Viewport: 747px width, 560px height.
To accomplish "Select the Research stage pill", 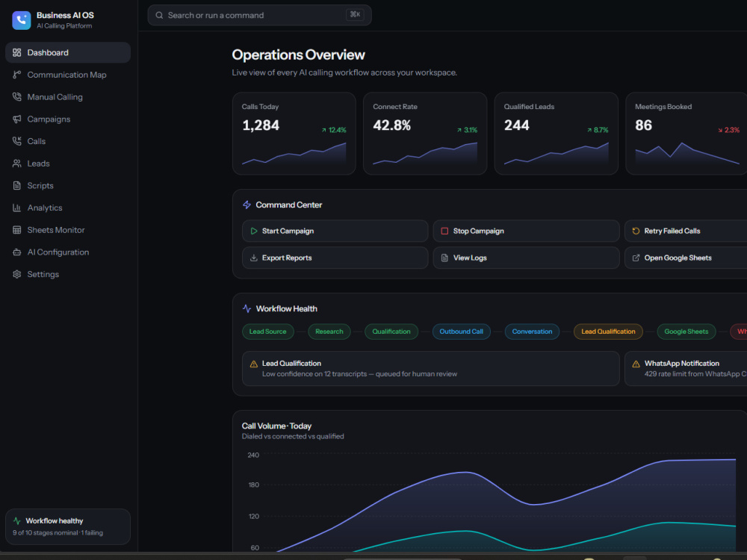I will click(x=329, y=332).
